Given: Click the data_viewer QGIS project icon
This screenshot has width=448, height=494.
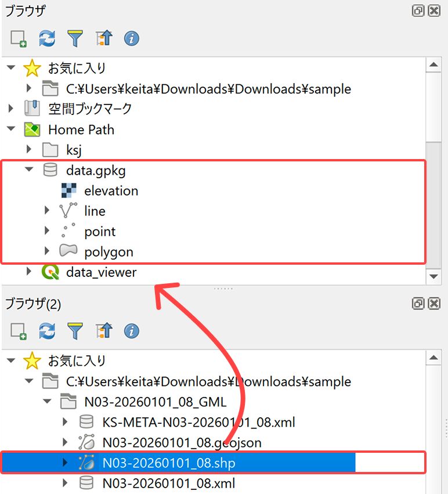Looking at the screenshot, I should (50, 272).
